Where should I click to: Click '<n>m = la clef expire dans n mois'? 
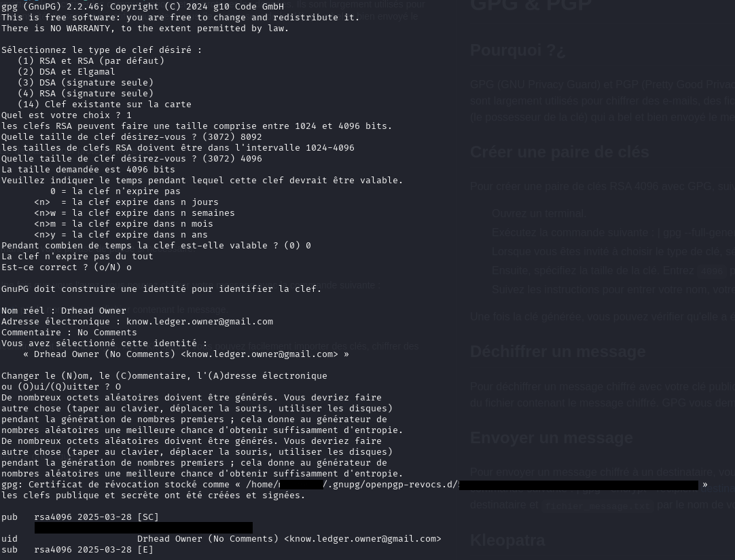[x=123, y=224]
